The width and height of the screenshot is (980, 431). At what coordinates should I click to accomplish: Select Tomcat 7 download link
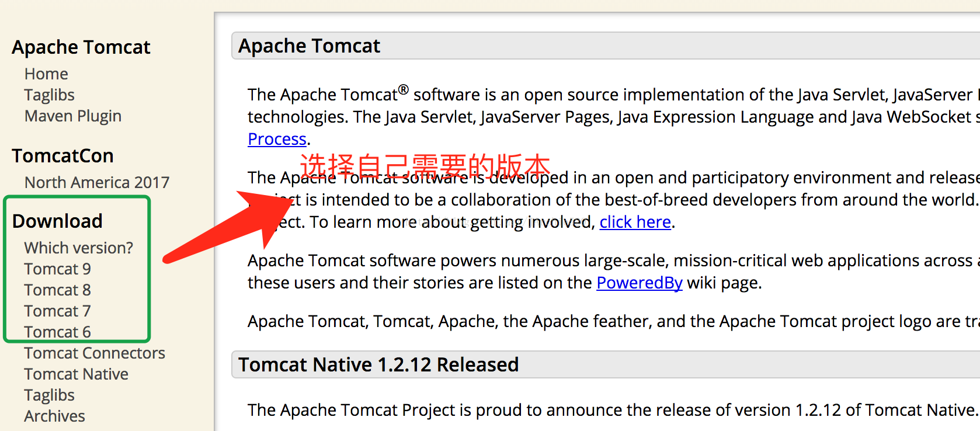[x=58, y=311]
